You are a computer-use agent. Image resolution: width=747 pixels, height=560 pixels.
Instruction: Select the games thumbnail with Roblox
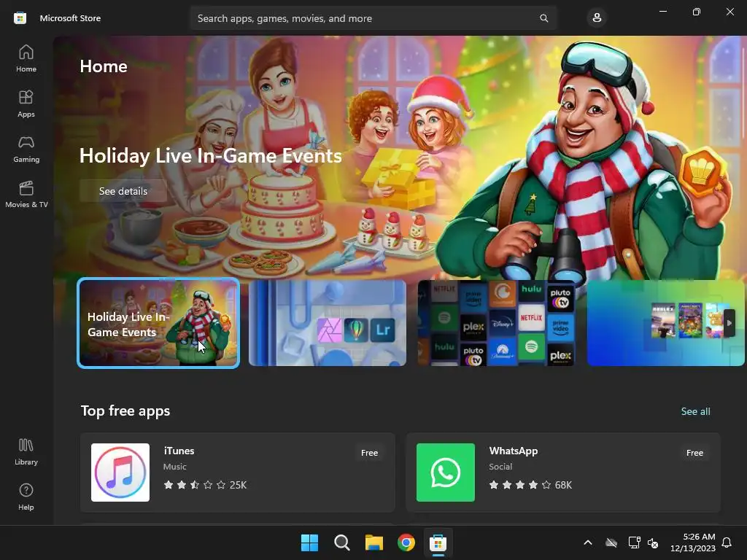(665, 323)
